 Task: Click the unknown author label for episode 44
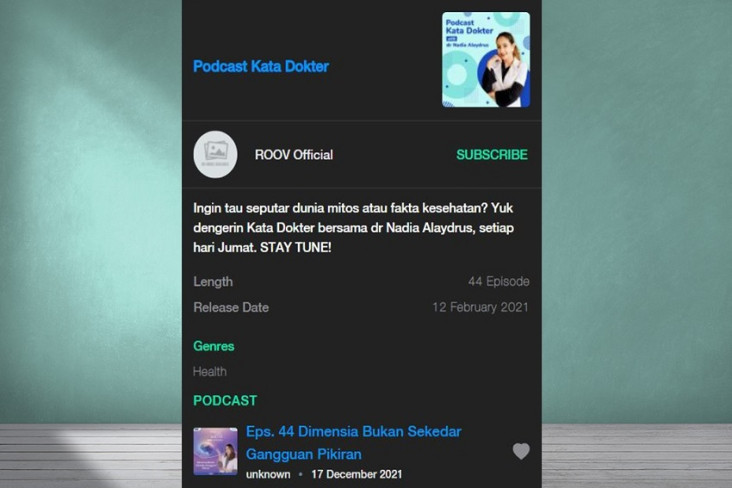268,474
